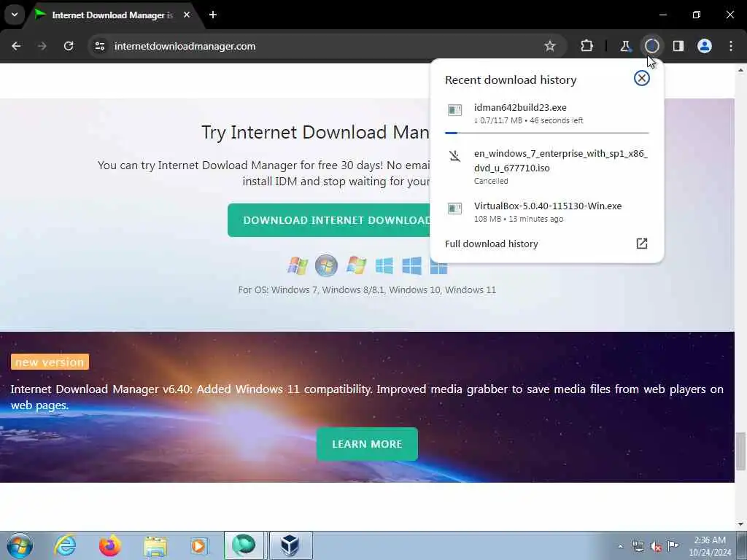Open the Windows Start button

(19, 545)
